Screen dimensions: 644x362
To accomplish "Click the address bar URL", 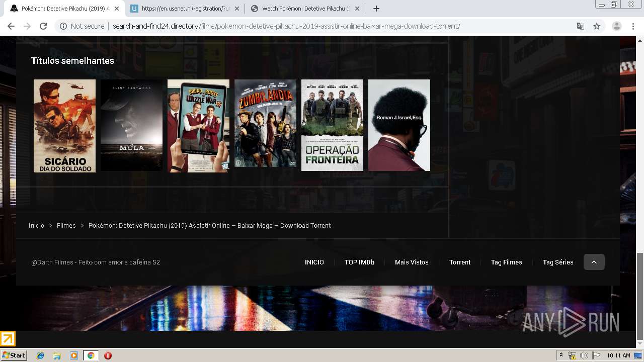I will (286, 26).
